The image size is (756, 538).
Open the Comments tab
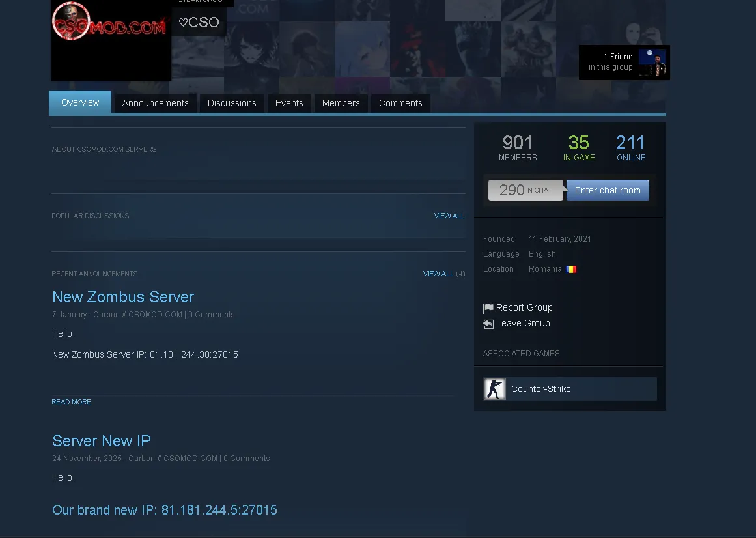tap(400, 103)
